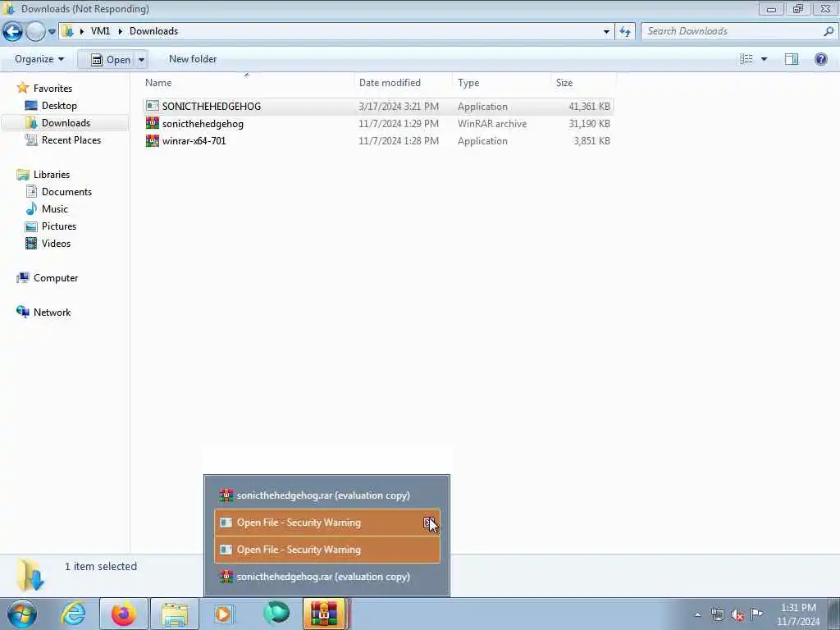Viewport: 840px width, 630px height.
Task: Open the Organize menu
Action: click(x=39, y=59)
